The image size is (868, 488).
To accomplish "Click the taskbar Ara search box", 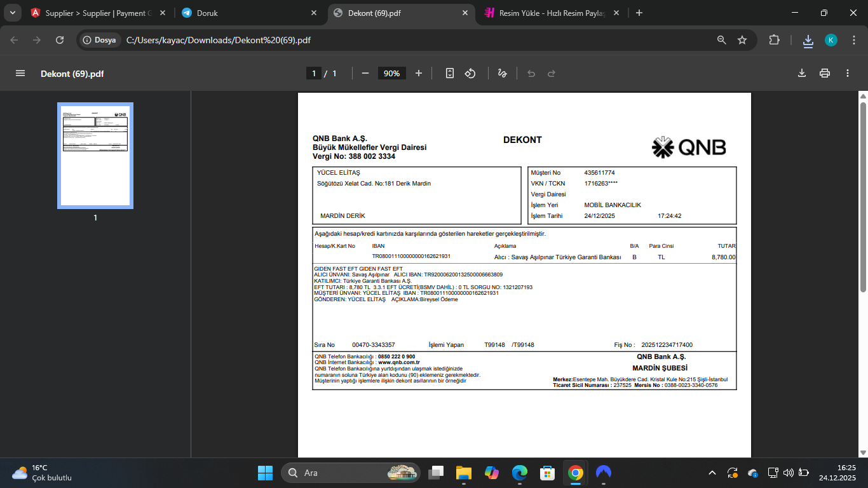I will click(x=352, y=473).
